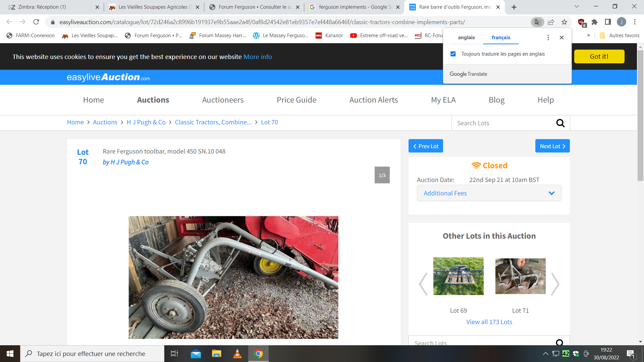
Task: Click the magnifier icon in Search Lots
Action: click(560, 123)
